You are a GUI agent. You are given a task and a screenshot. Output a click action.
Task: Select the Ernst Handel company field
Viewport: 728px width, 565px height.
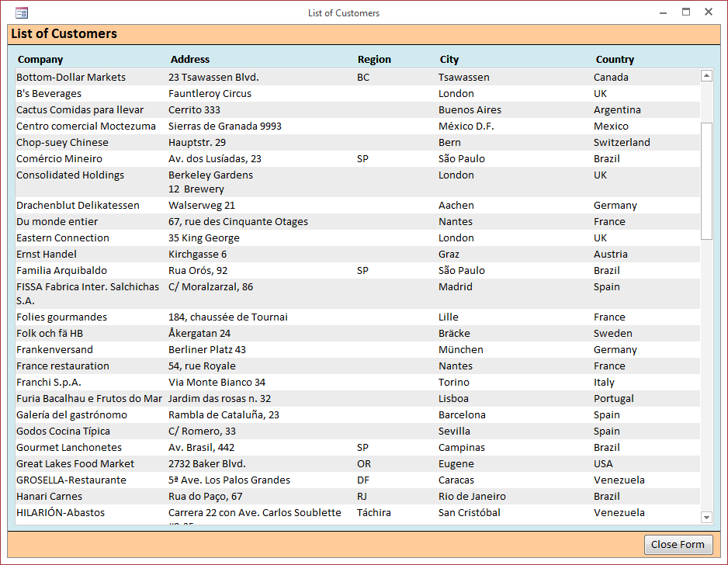point(46,255)
